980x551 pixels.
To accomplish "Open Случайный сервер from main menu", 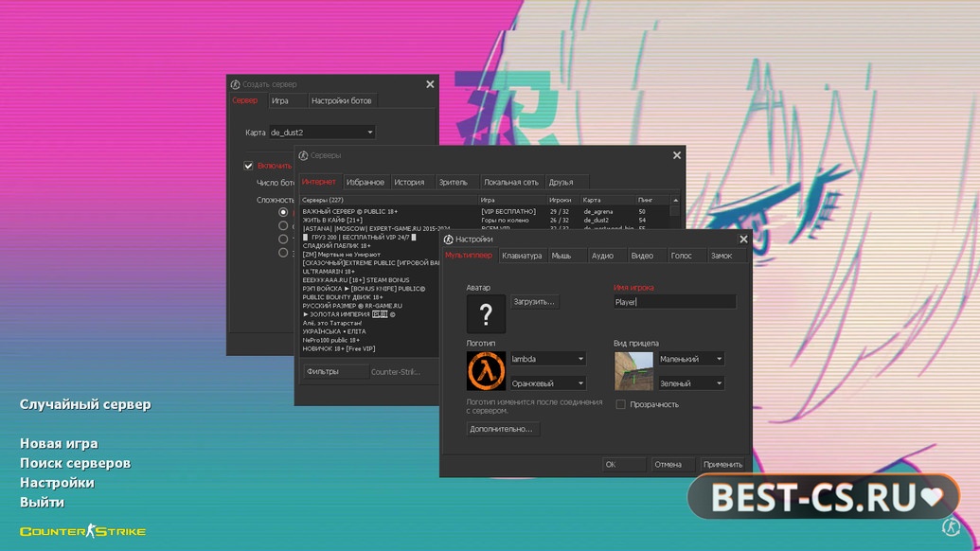I will click(x=85, y=405).
